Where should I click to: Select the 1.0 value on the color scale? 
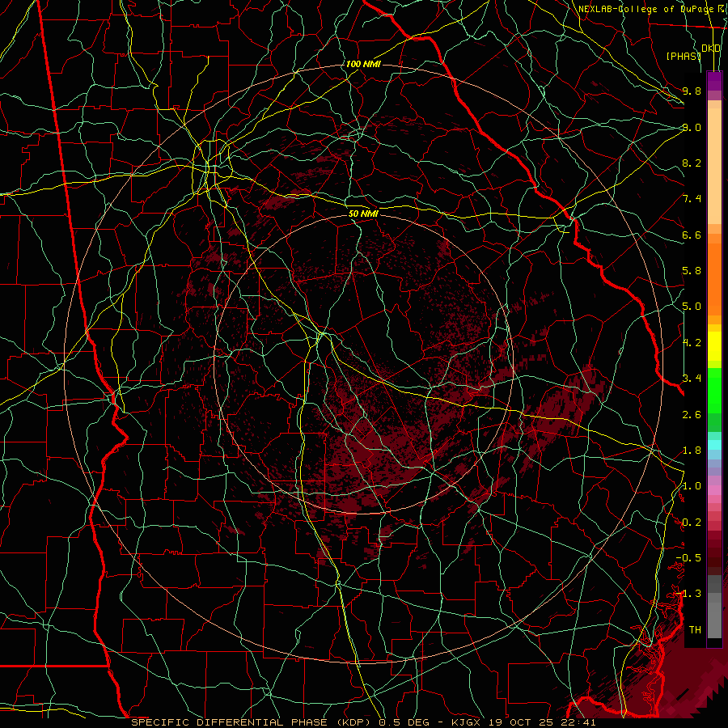click(x=692, y=486)
